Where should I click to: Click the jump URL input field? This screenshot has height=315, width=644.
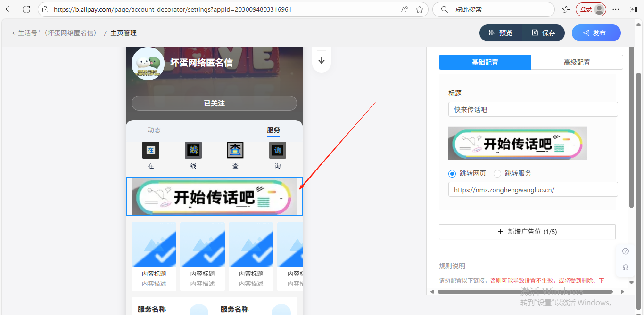533,189
